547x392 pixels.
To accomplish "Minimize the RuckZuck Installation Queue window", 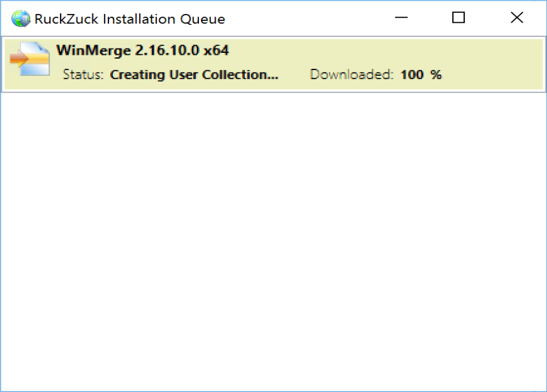I will (400, 18).
